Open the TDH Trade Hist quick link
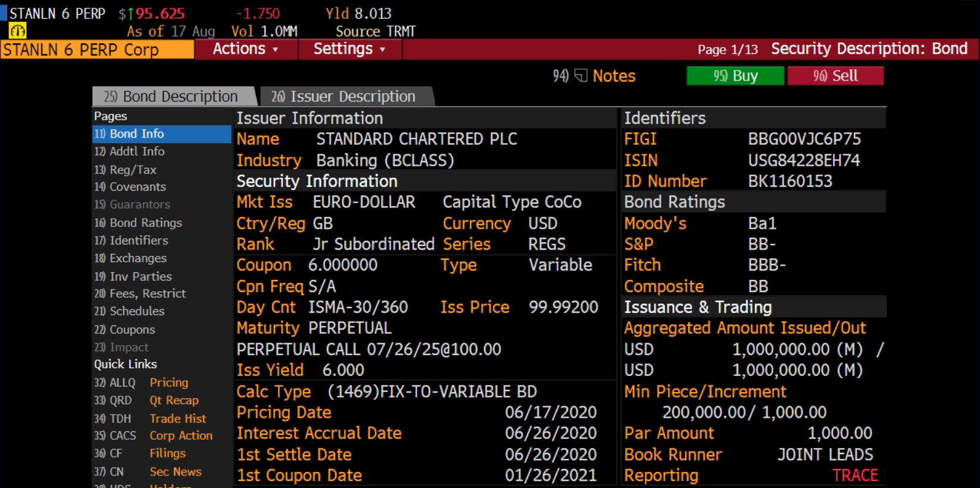 click(150, 418)
